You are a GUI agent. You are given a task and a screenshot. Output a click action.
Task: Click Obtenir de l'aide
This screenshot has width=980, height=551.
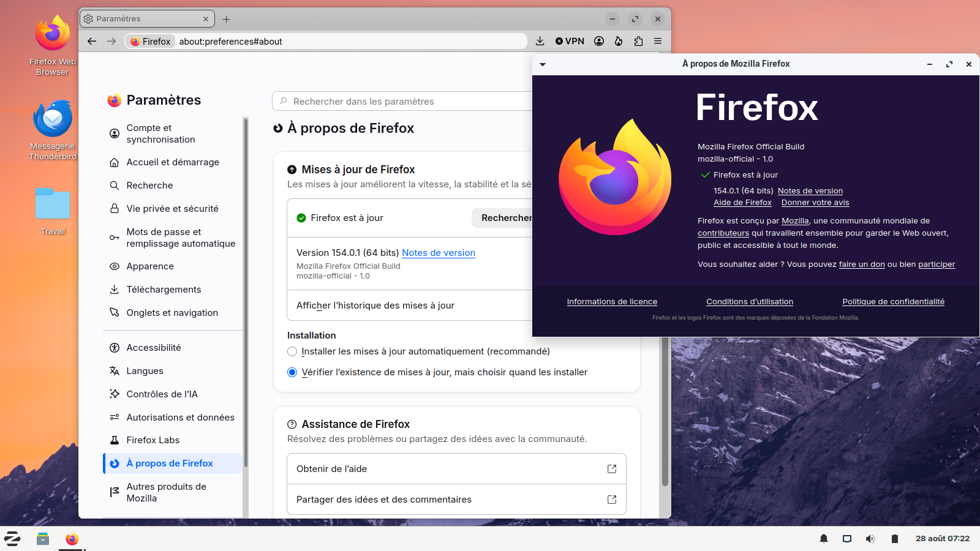tap(456, 469)
